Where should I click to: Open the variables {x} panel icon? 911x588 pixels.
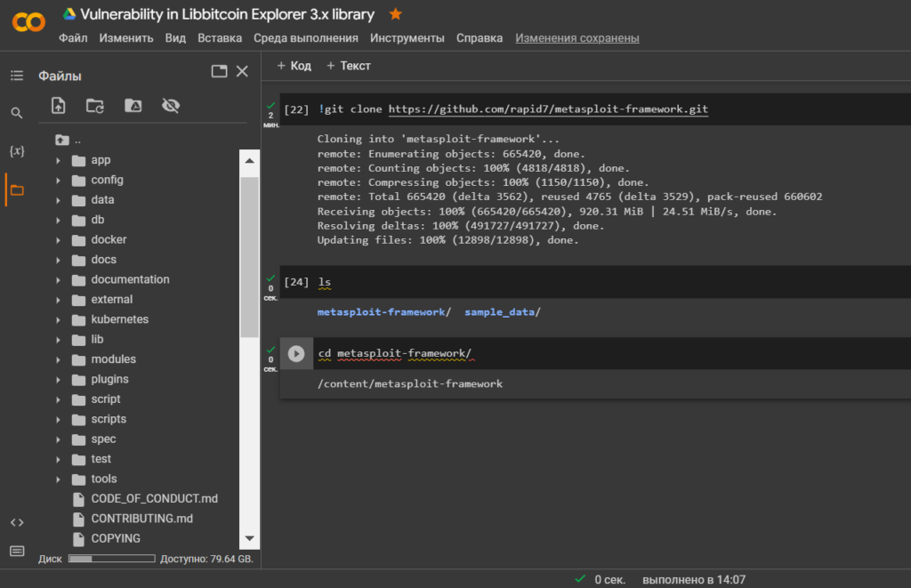coord(17,151)
